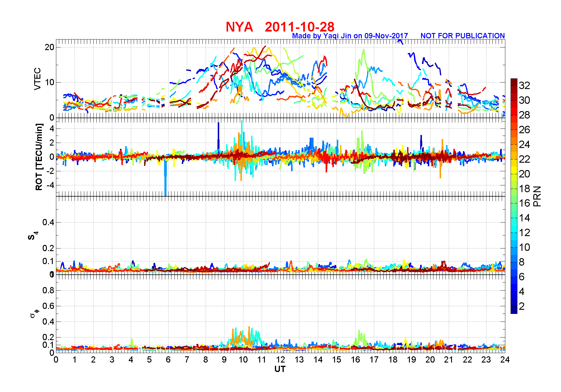
Task: Select colorbar tick label "20"
Action: (524, 174)
